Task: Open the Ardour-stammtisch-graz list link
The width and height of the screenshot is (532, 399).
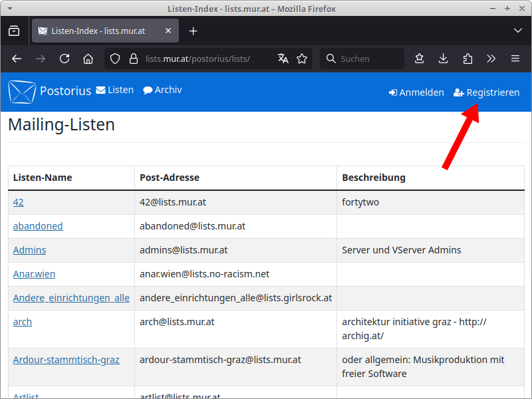Action: point(66,360)
